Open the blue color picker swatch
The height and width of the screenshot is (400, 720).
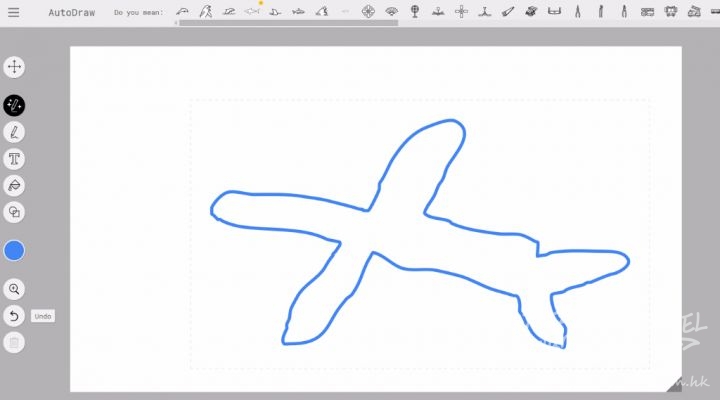click(x=14, y=250)
